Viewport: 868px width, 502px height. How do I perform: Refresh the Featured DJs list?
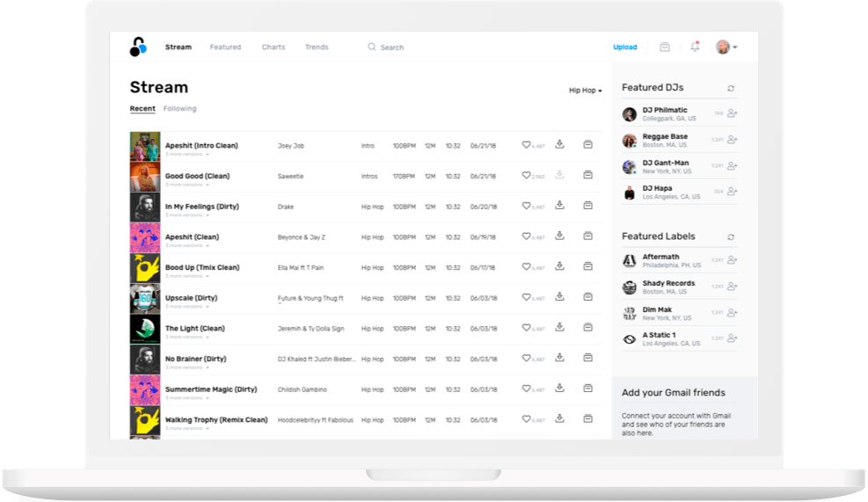coord(731,88)
